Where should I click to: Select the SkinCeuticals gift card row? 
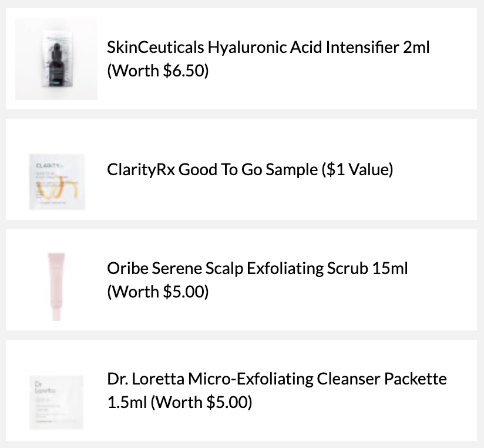click(x=241, y=59)
